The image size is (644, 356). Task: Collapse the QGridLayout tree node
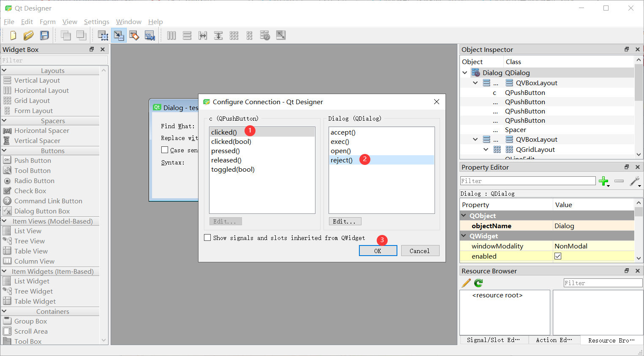point(486,149)
